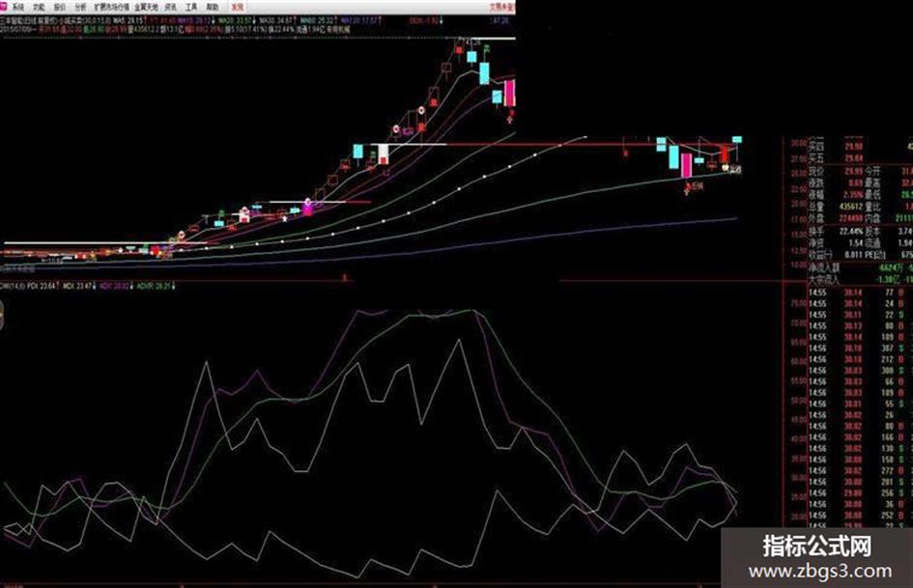The image size is (913, 588).
Task: Click the large cyan candlestick near the price peak
Action: [484, 72]
